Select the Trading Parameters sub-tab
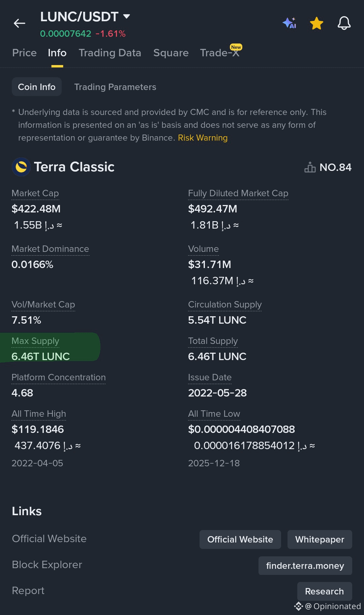 (115, 87)
